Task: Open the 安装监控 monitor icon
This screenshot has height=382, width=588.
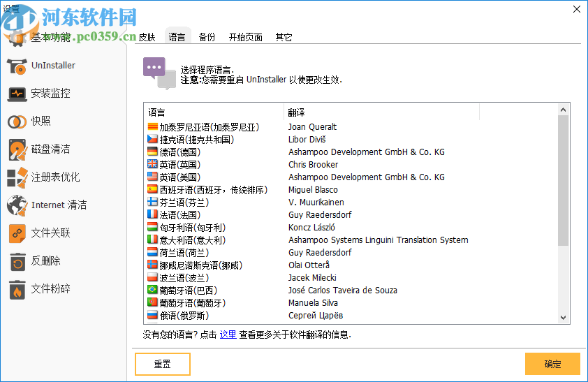Action: 17,94
